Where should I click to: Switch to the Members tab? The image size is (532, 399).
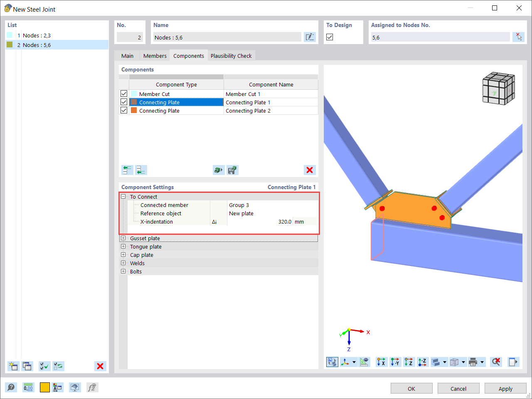pos(155,56)
